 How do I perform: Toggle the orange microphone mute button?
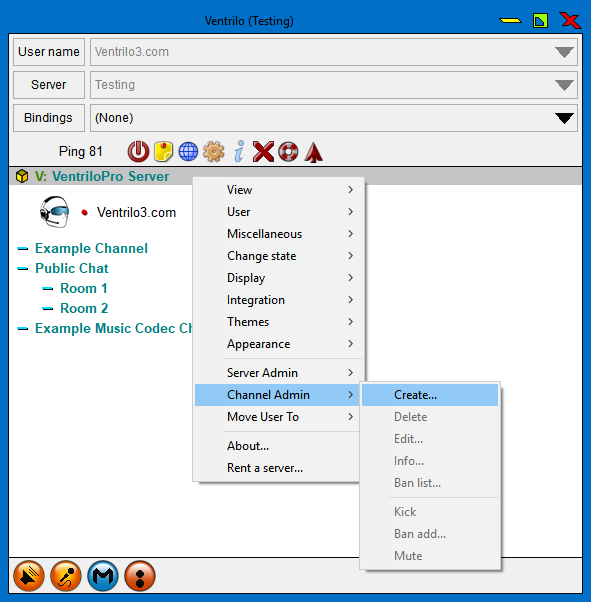tap(66, 576)
